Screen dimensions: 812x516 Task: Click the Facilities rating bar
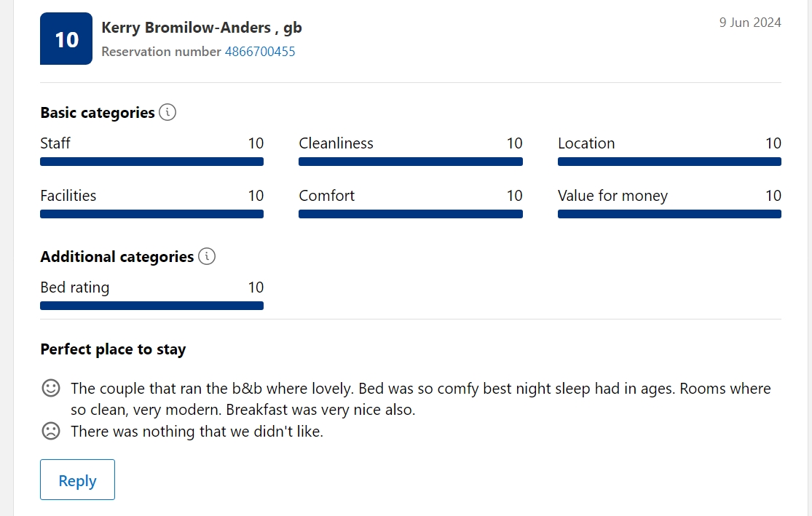pos(151,214)
